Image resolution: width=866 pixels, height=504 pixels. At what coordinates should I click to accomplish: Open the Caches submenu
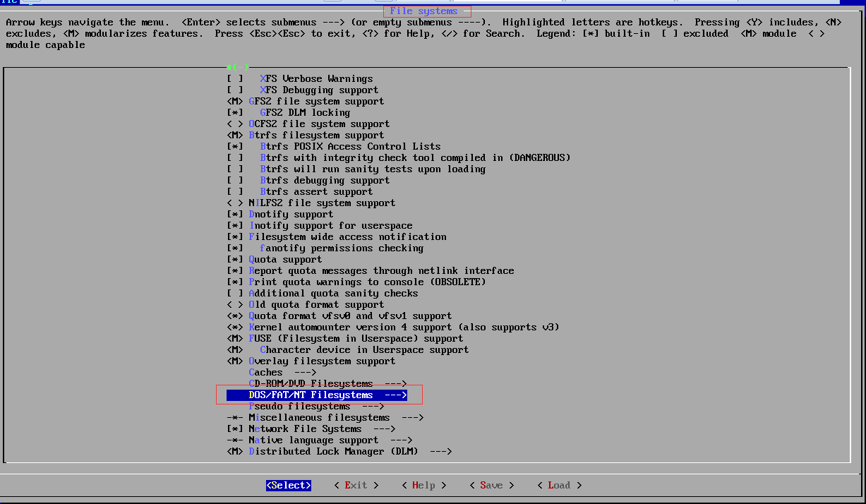pos(283,372)
